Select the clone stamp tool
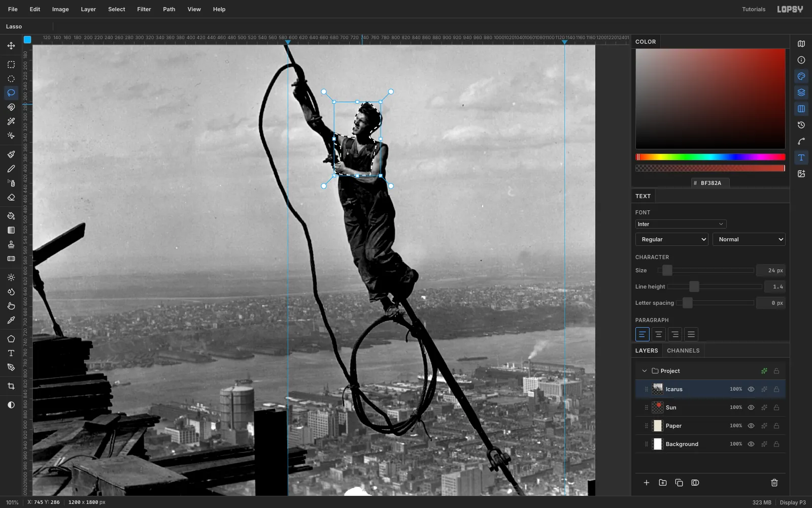 click(x=11, y=244)
